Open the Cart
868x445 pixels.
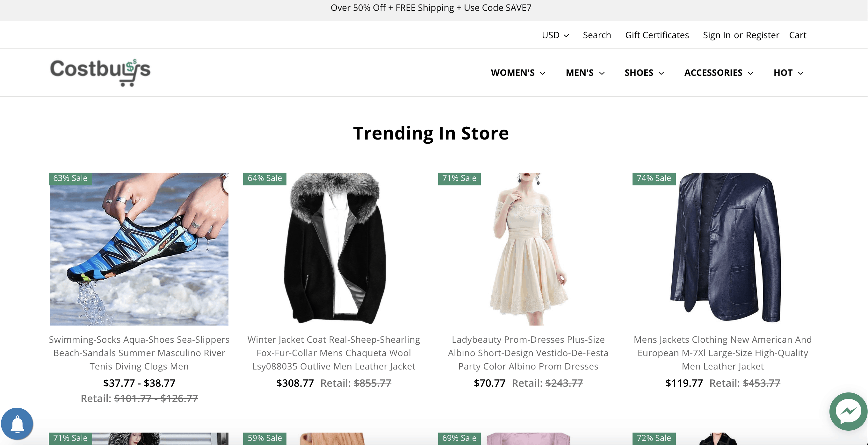click(x=797, y=35)
